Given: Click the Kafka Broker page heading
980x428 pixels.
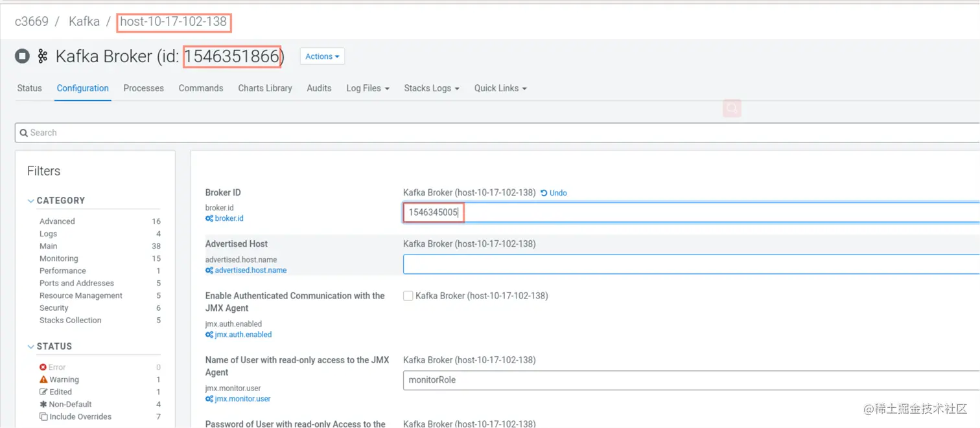Looking at the screenshot, I should coord(170,56).
